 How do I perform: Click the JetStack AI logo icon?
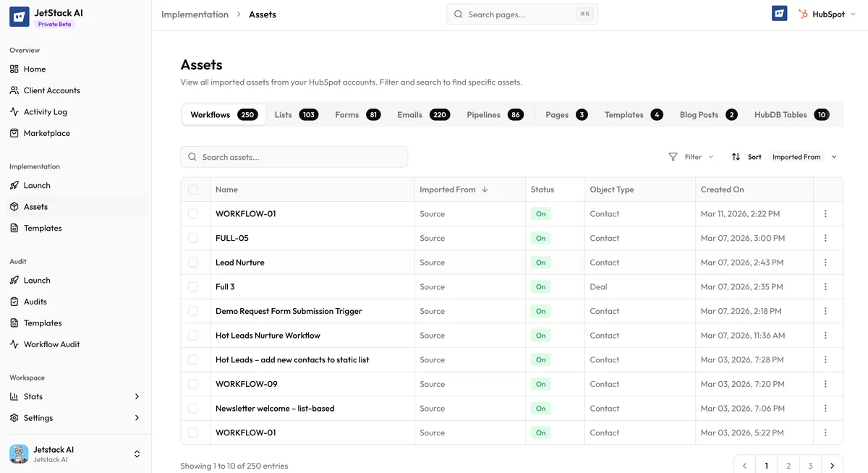coord(18,15)
